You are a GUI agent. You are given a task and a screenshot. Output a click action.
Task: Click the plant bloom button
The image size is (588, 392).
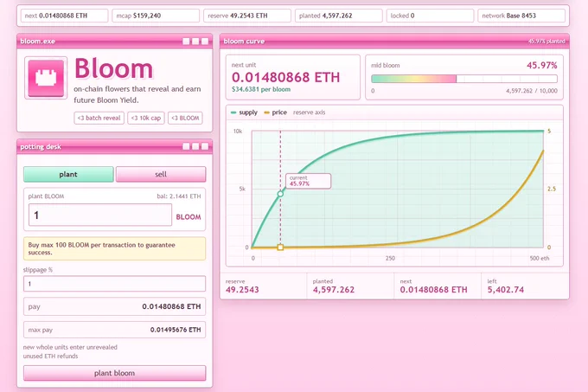(114, 373)
